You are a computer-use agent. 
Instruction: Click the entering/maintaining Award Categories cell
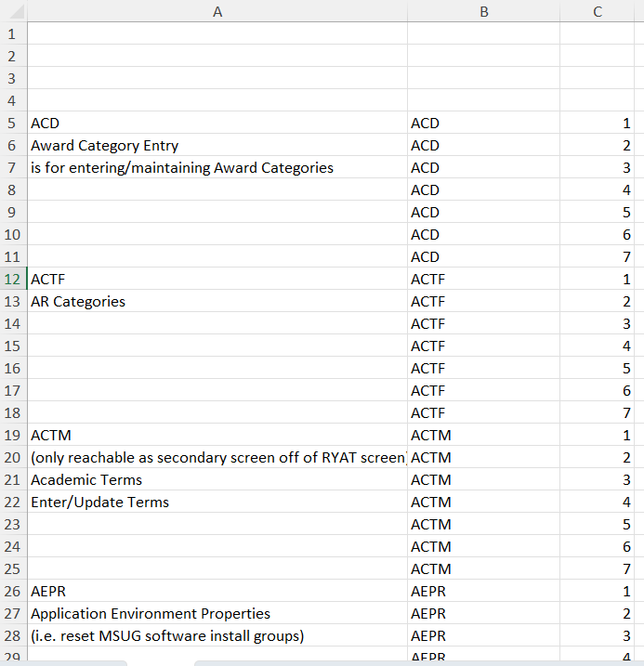coord(217,167)
